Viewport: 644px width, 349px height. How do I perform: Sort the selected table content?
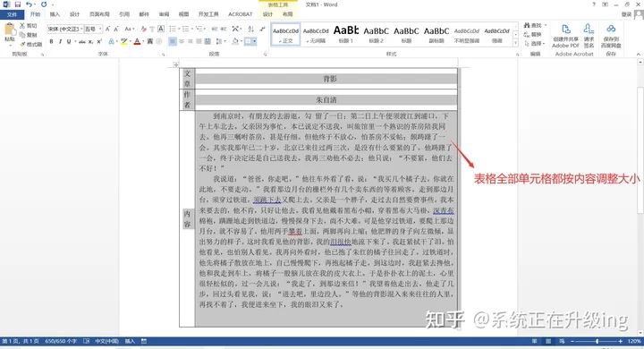tap(251, 29)
